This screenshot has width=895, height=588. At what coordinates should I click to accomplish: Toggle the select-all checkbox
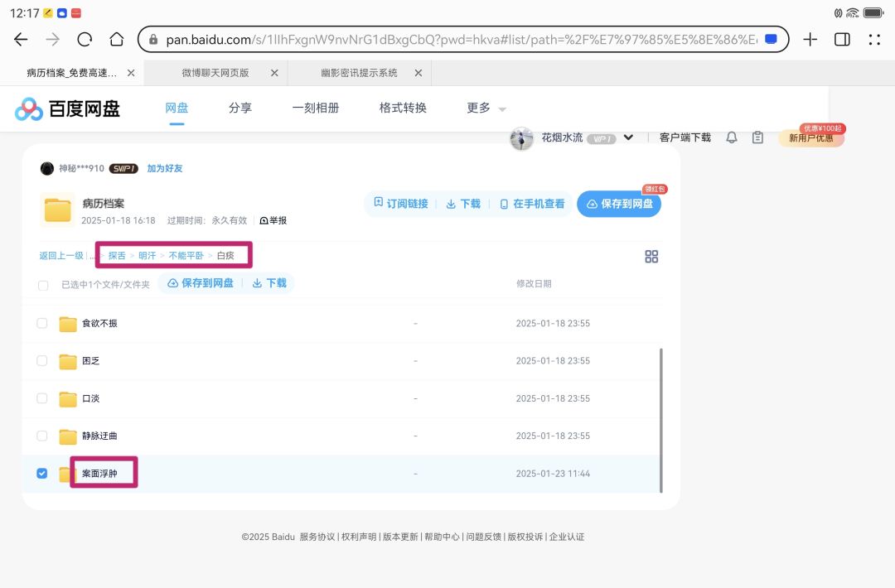click(43, 285)
